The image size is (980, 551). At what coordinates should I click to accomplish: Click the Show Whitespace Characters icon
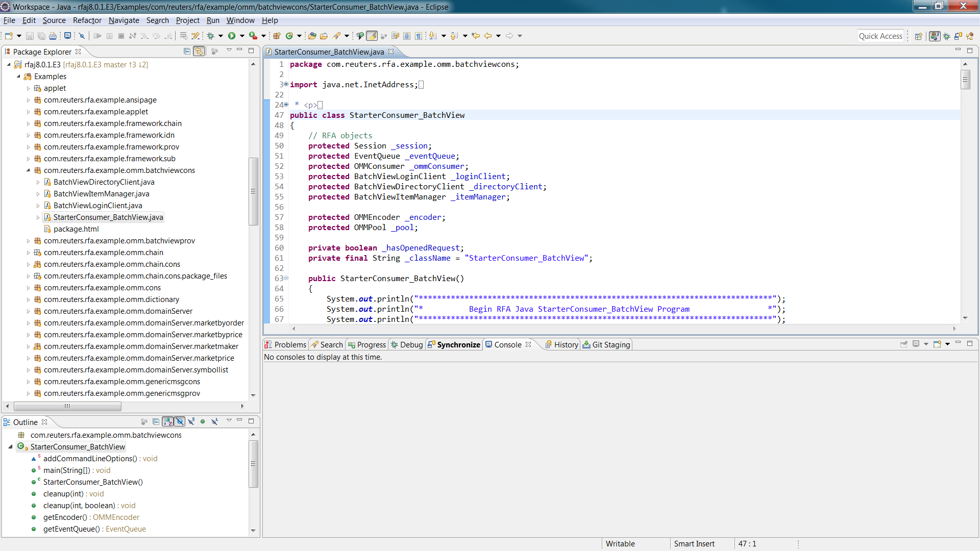(419, 36)
